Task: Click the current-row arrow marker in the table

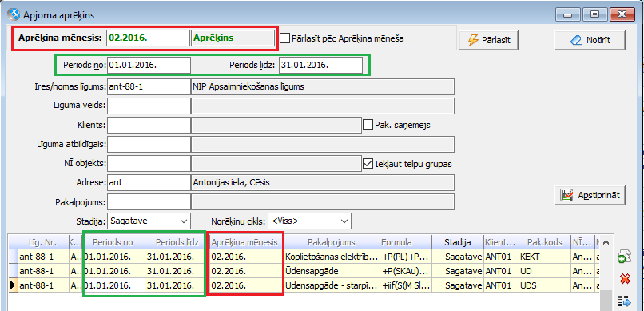Action: coord(13,285)
